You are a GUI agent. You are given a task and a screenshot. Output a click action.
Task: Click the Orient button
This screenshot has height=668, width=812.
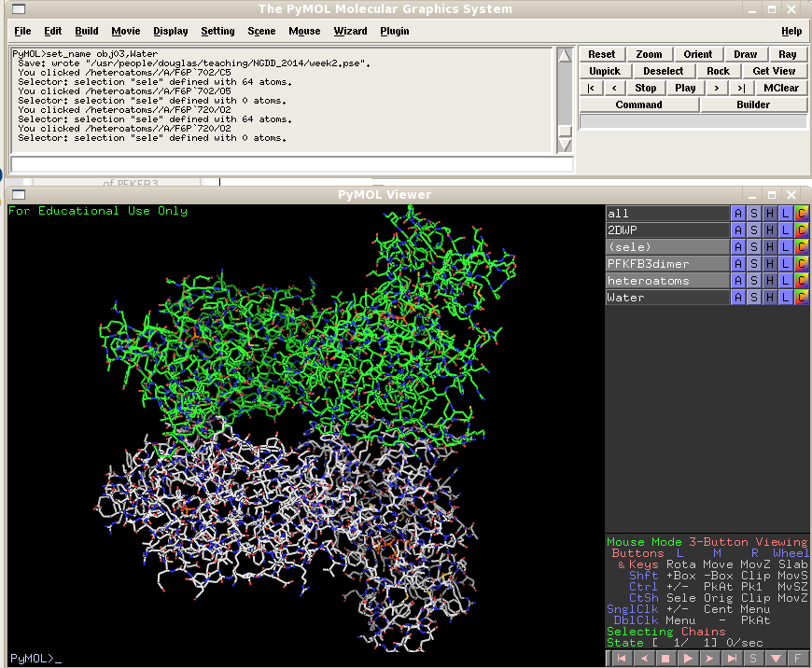point(697,54)
